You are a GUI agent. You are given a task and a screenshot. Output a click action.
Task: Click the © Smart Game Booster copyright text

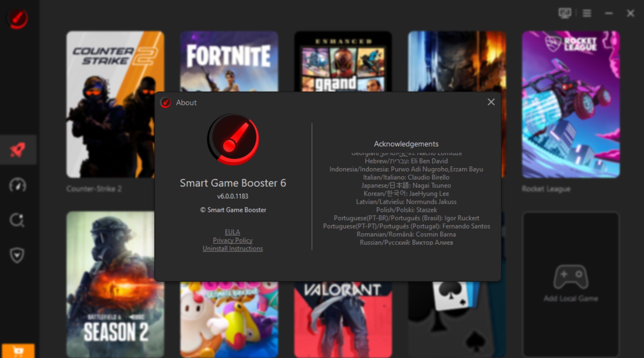[233, 210]
